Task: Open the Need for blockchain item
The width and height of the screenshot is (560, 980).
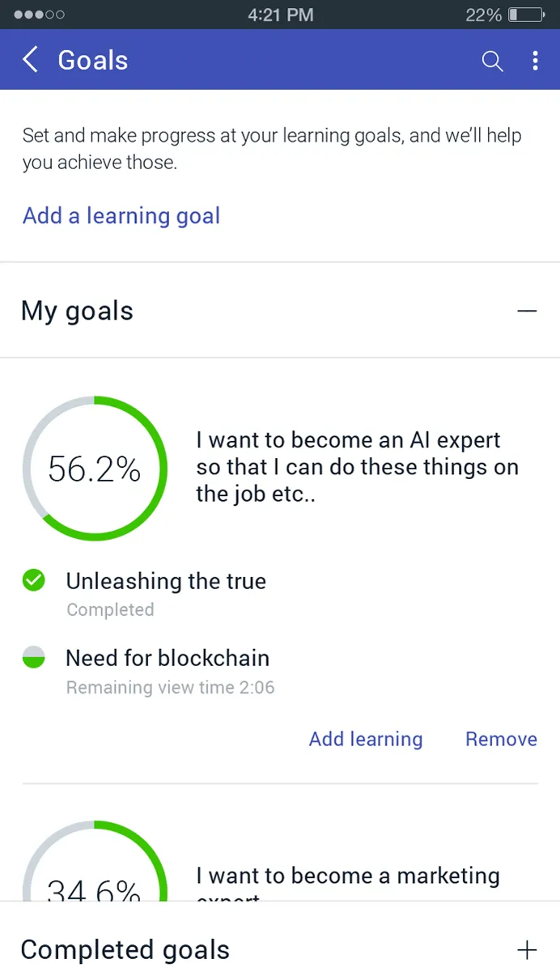Action: pyautogui.click(x=168, y=658)
